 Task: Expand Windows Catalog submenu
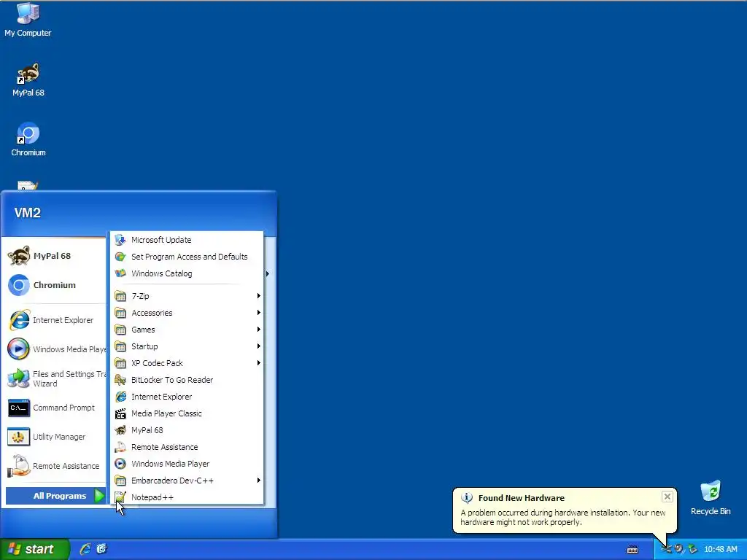[x=187, y=273]
